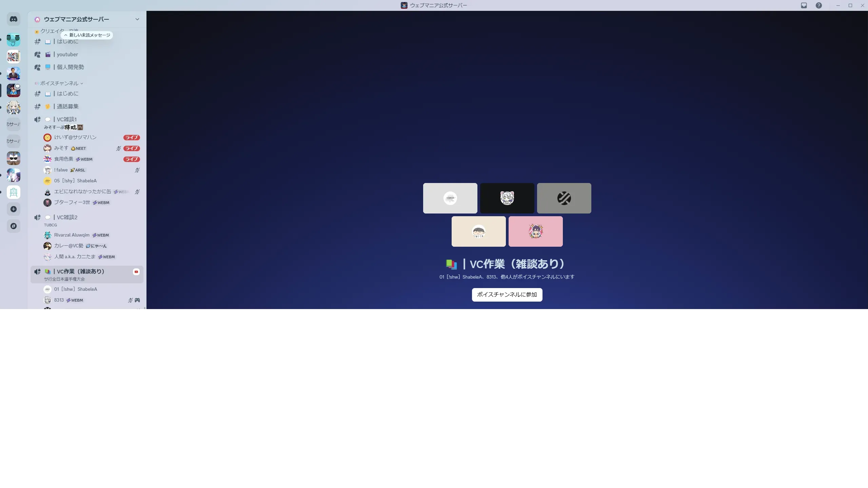Screen dimensions: 868x488
Task: Open chat icon on VC作業 channel row
Action: coord(136,272)
